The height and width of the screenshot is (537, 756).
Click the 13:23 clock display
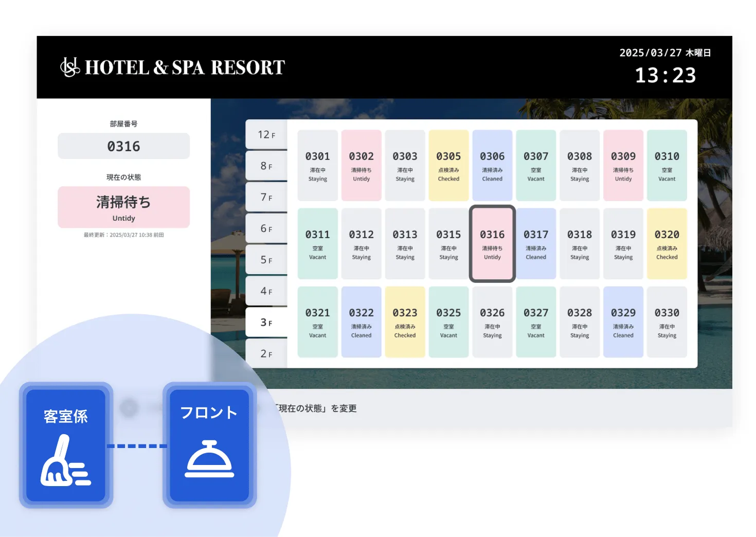coord(665,76)
